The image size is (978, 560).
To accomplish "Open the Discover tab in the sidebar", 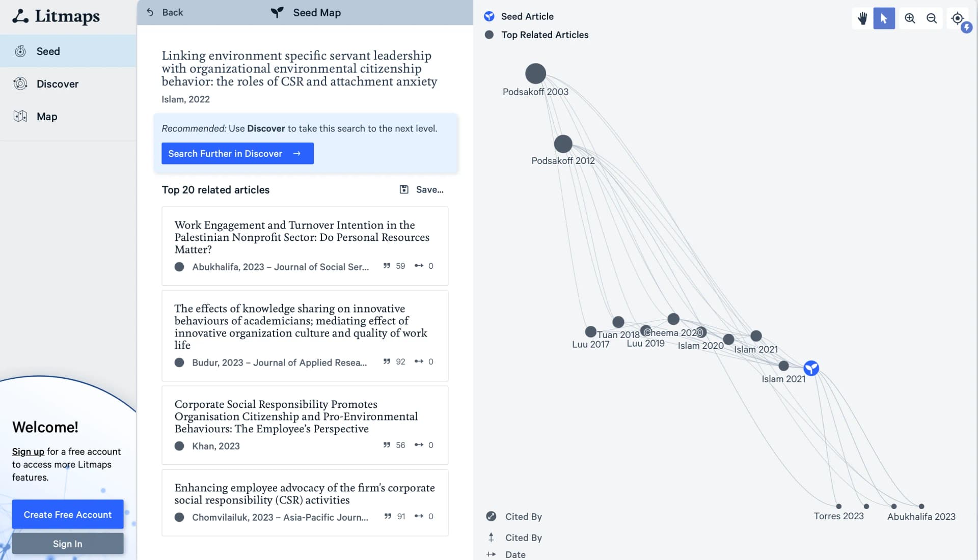I will tap(57, 84).
